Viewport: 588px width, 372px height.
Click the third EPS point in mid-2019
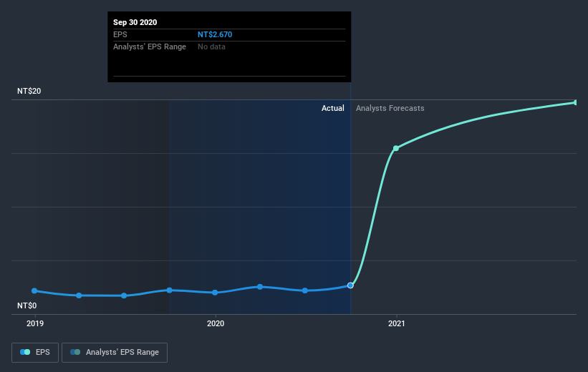coord(124,295)
